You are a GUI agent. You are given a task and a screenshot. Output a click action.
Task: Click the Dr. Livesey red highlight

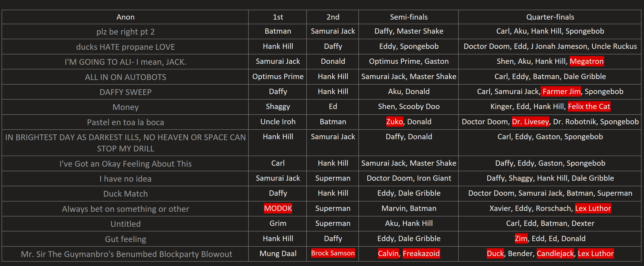pos(530,122)
